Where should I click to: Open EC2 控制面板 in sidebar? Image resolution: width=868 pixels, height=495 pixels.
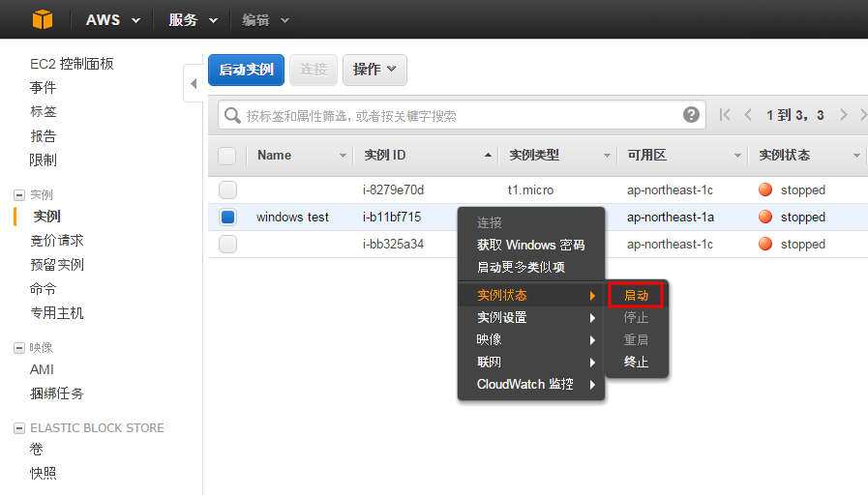[72, 64]
